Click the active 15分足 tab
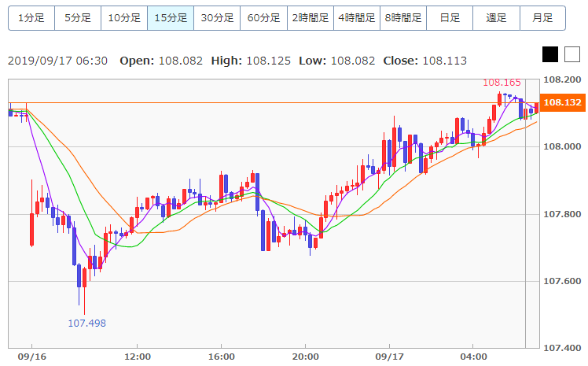This screenshot has width=588, height=366. [x=171, y=18]
